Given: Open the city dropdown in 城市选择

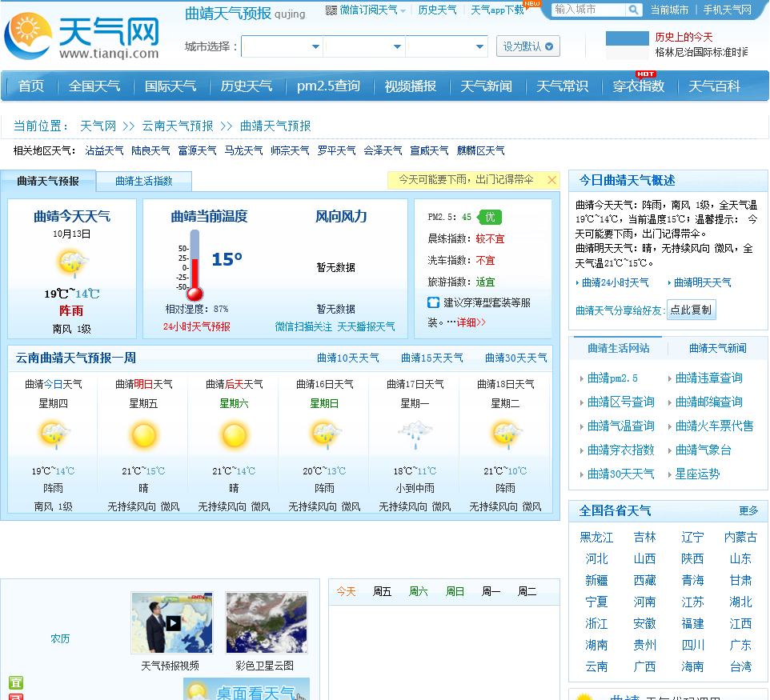Looking at the screenshot, I should [x=364, y=46].
